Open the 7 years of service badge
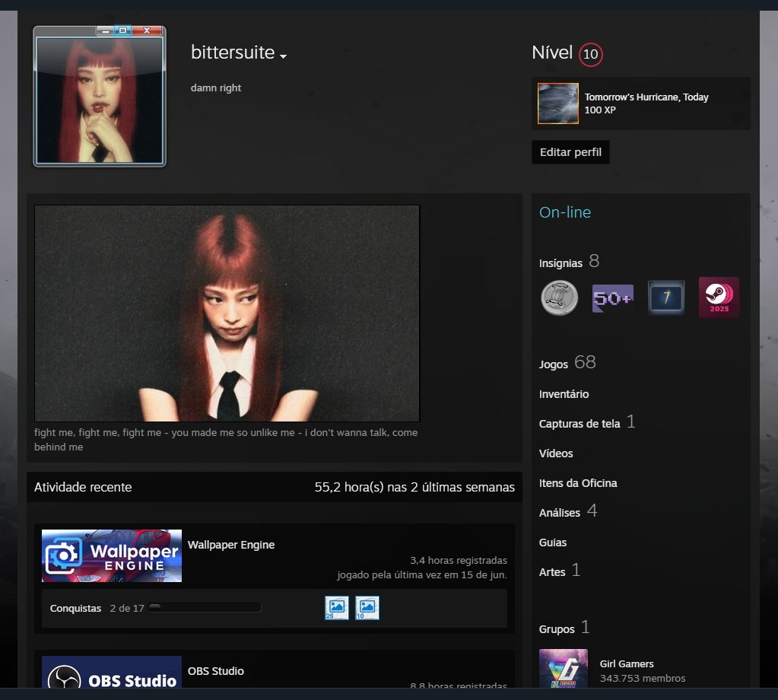Image resolution: width=778 pixels, height=700 pixels. pos(666,297)
